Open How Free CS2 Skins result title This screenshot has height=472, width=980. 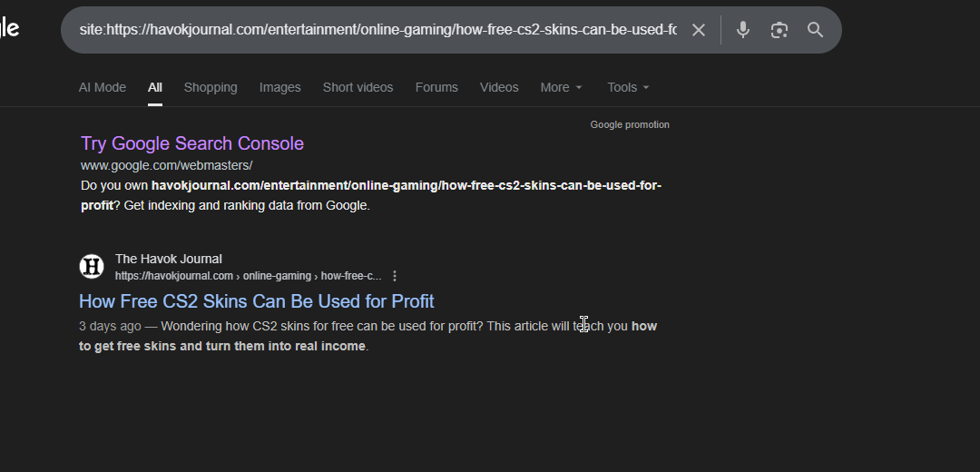(256, 301)
